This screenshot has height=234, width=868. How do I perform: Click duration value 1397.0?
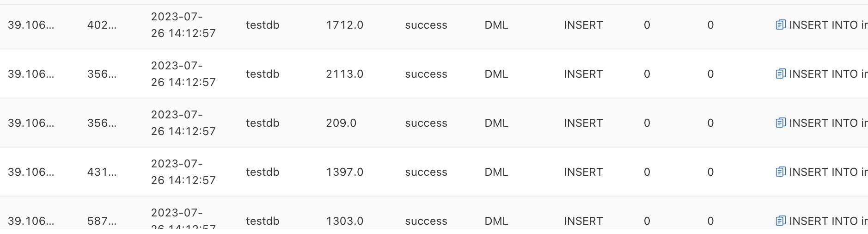click(345, 172)
